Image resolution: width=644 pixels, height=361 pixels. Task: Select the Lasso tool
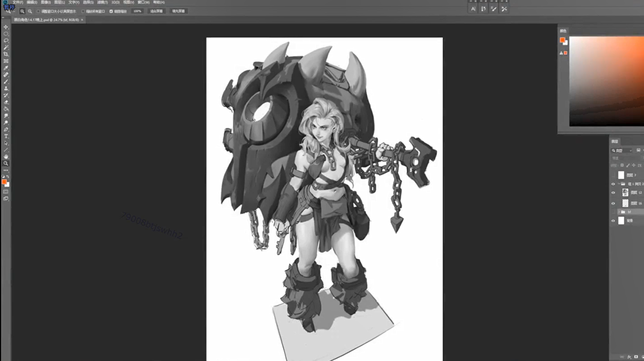[6, 40]
